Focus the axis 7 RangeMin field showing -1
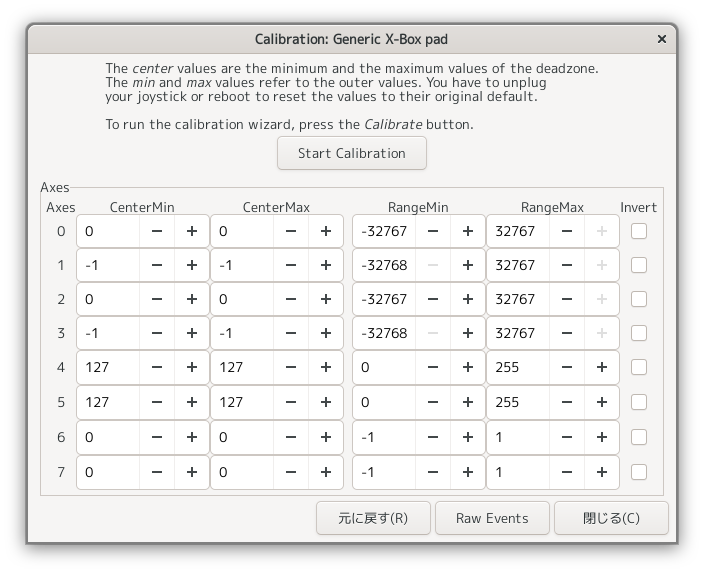704x573 pixels. tap(384, 472)
